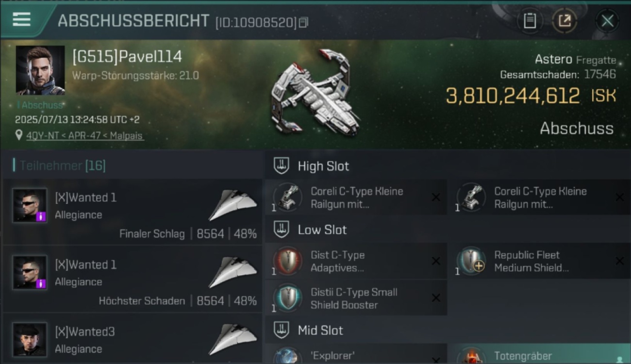The width and height of the screenshot is (631, 364).
Task: Copy the report ID with copy icon
Action: (303, 22)
